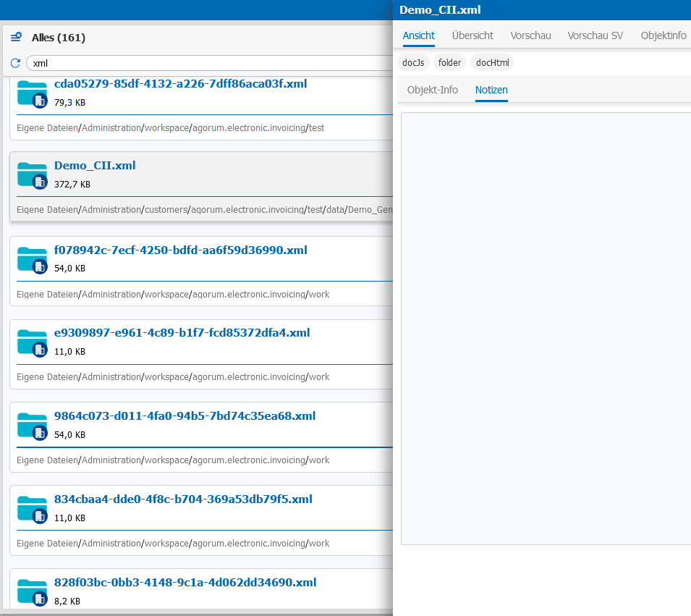Click the docJs chip button
Viewport: 691px width, 616px height.
[413, 63]
